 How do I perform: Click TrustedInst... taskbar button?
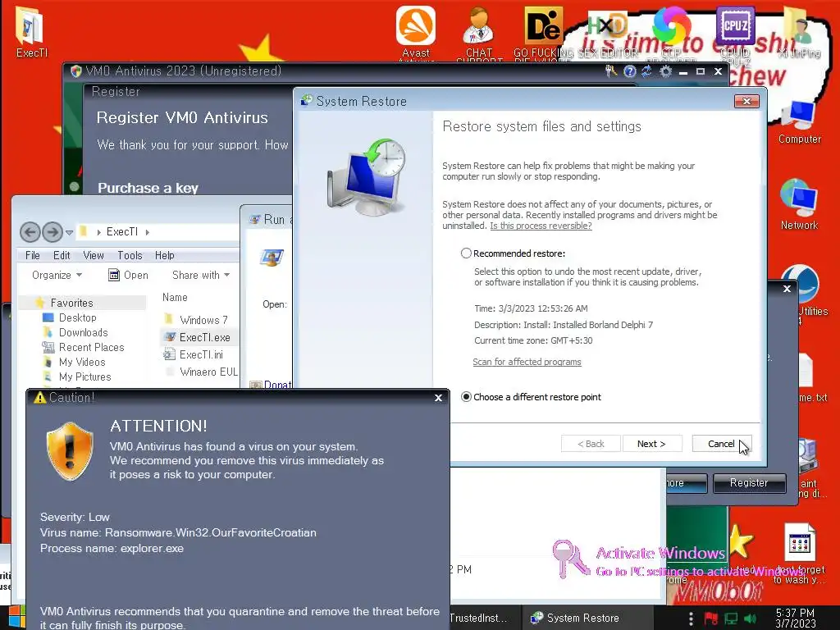click(x=478, y=618)
